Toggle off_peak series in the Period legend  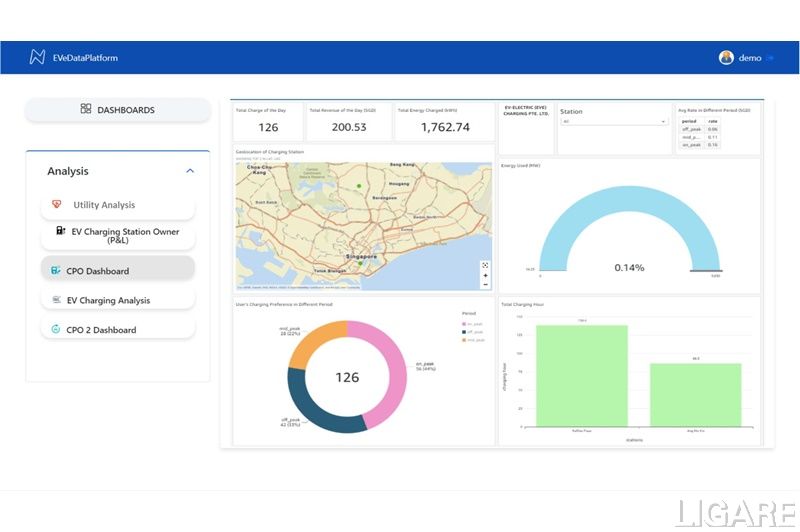[470, 332]
